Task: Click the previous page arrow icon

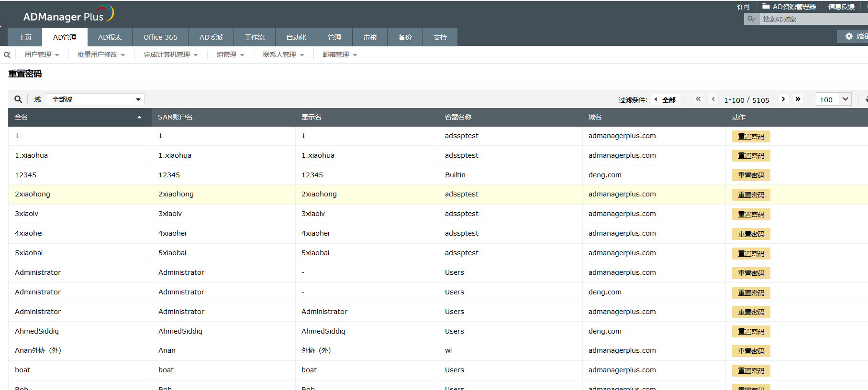Action: (x=713, y=99)
